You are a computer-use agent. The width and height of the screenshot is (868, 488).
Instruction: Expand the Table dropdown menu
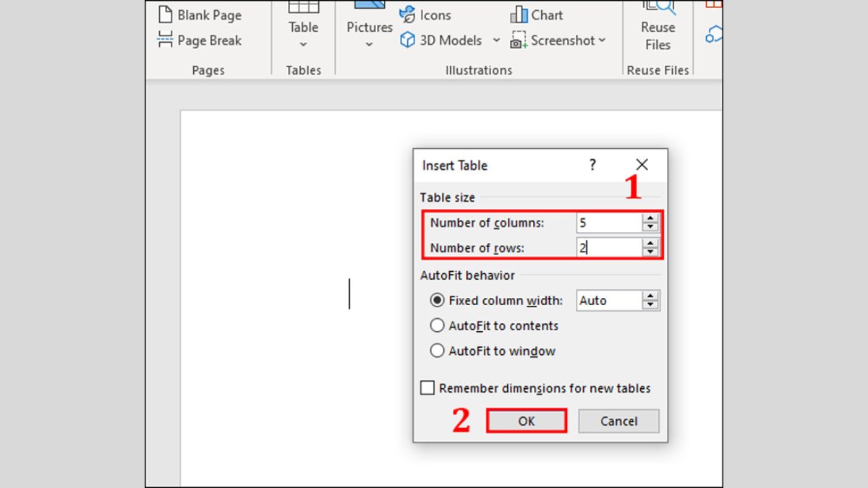pyautogui.click(x=303, y=45)
